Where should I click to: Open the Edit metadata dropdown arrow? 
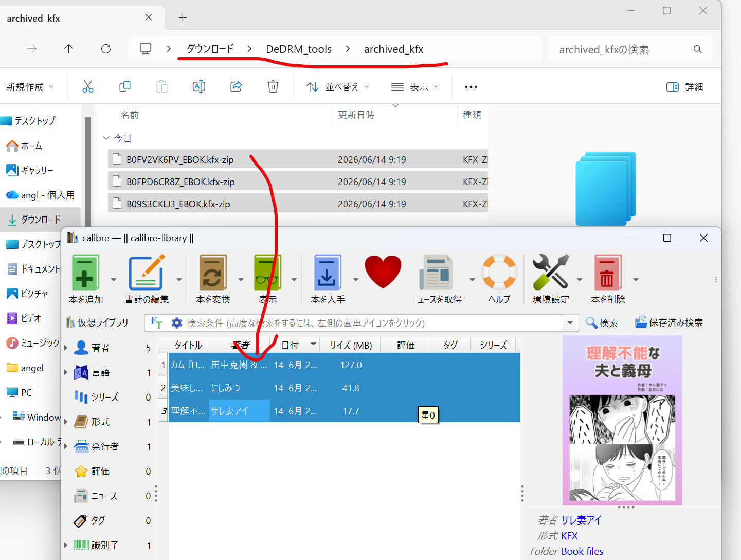point(179,279)
